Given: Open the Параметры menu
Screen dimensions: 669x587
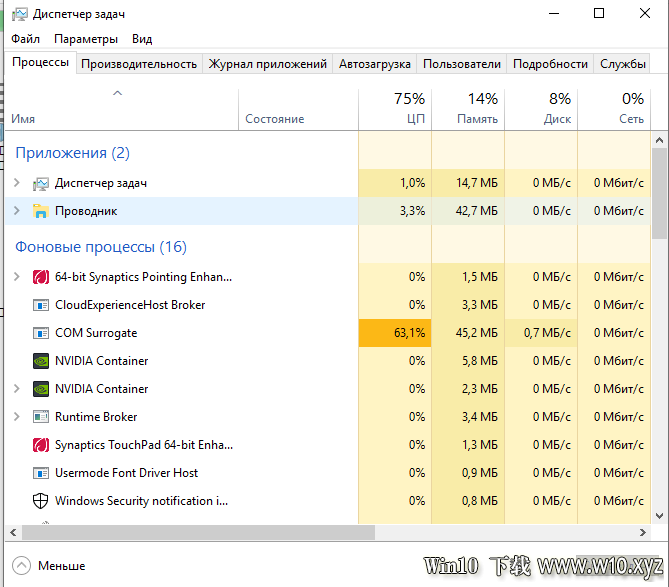Looking at the screenshot, I should pyautogui.click(x=86, y=39).
